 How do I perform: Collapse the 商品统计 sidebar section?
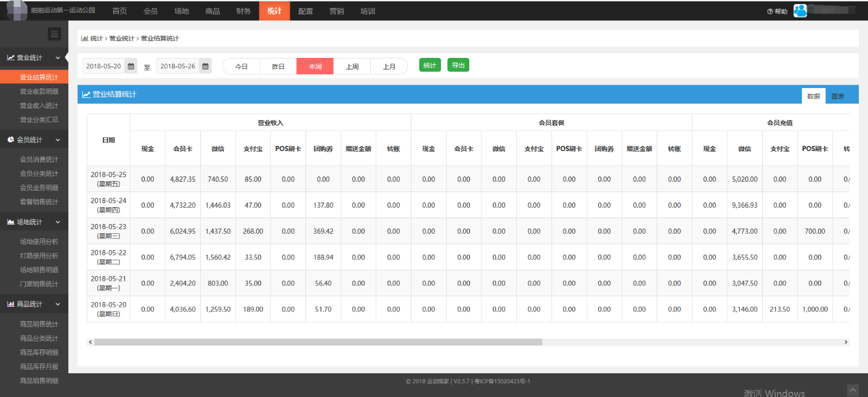(x=57, y=304)
